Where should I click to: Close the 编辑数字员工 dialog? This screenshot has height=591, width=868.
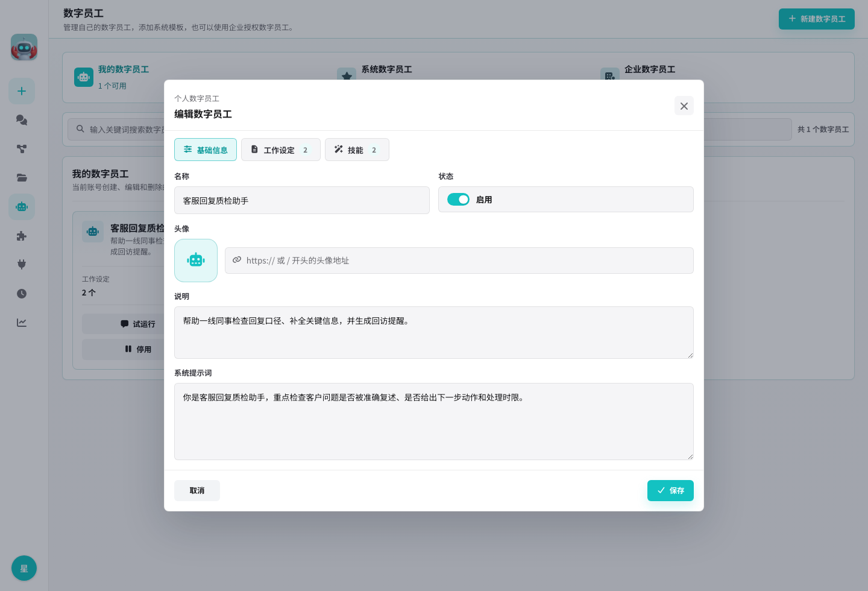coord(684,106)
